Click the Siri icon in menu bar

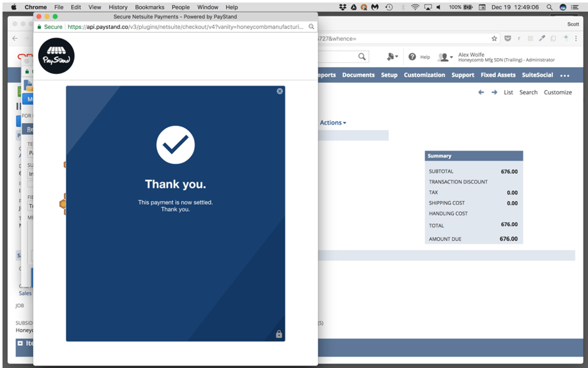563,7
